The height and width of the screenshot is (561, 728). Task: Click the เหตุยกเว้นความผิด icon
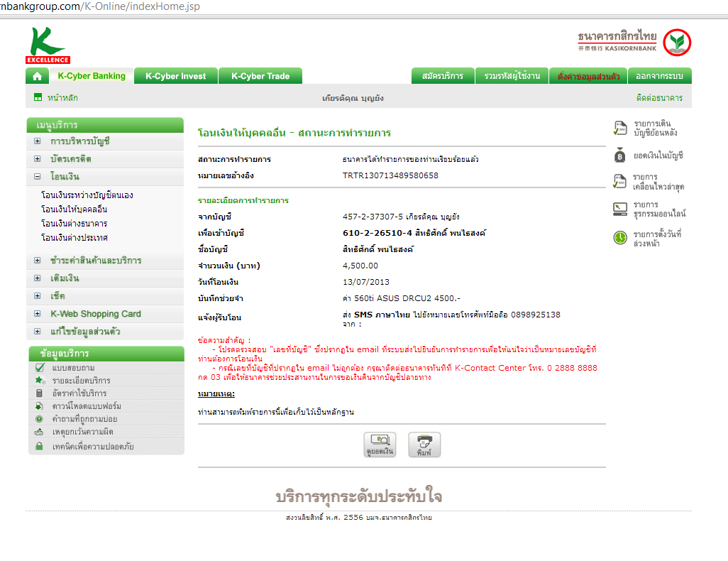[x=39, y=432]
